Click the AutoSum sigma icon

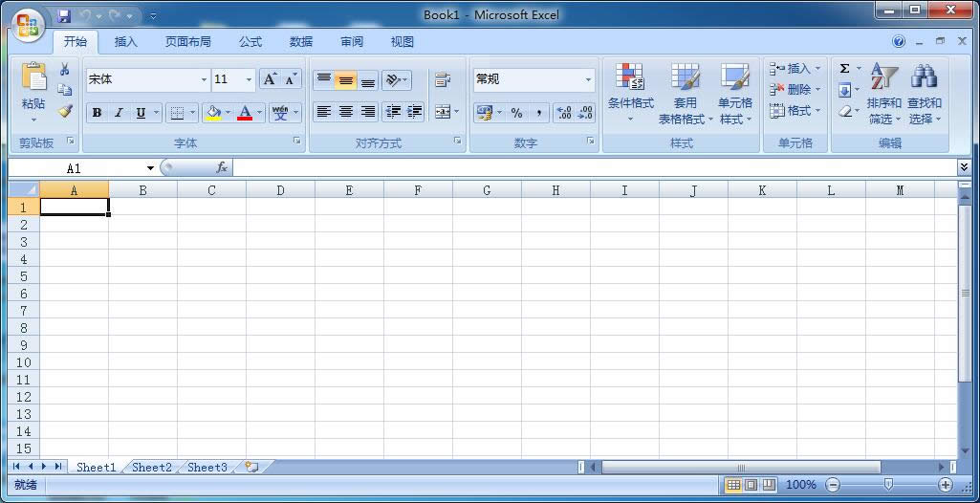pos(844,69)
